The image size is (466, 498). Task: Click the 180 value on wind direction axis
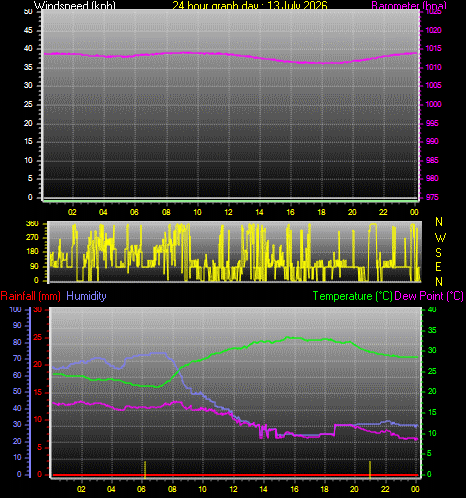[x=32, y=252]
